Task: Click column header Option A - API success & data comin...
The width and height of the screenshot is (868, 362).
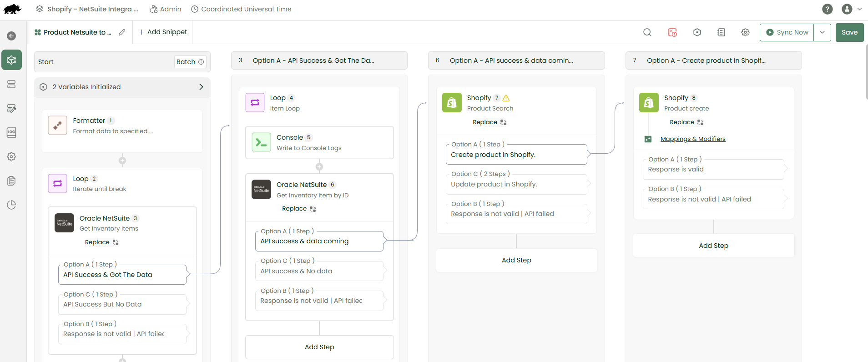Action: [x=516, y=60]
